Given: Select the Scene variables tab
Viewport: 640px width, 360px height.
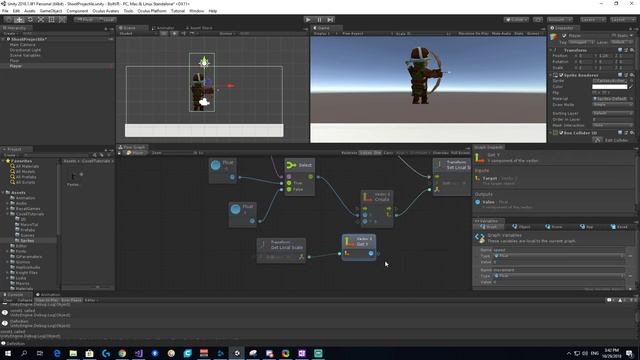Looking at the screenshot, I should 554,227.
